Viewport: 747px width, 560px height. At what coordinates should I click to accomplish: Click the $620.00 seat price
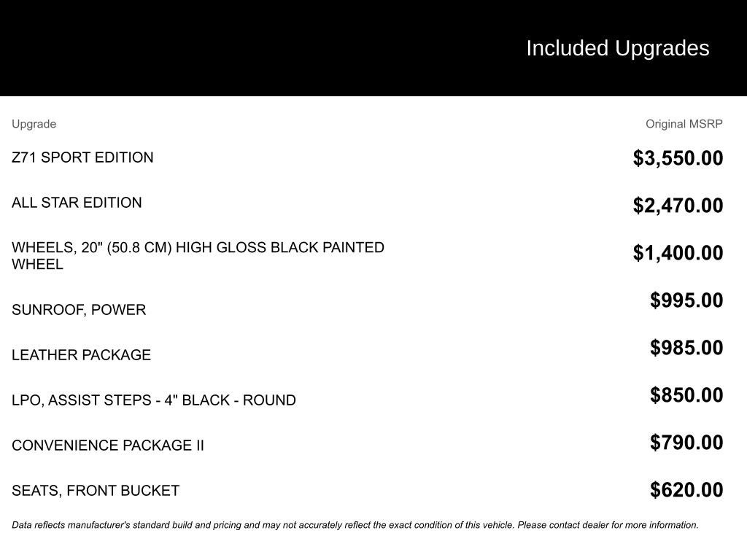(686, 490)
